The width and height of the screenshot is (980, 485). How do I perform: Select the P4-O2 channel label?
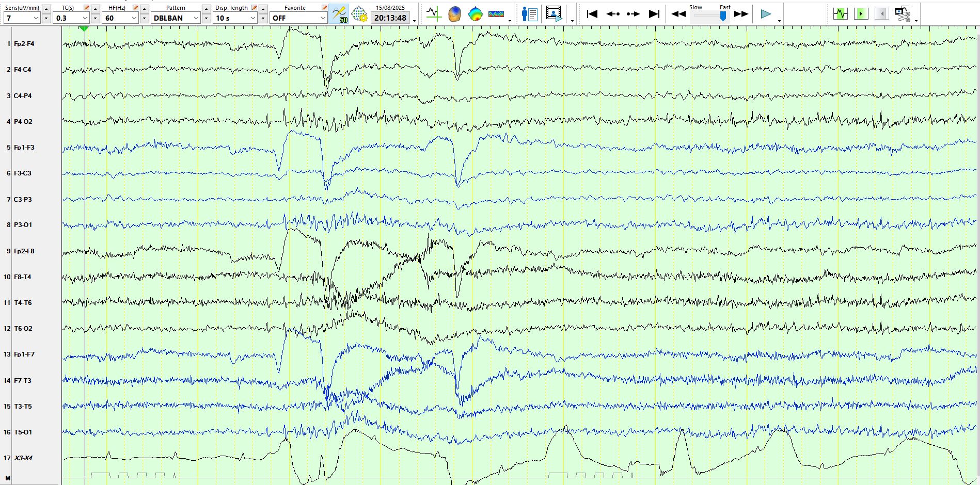23,122
